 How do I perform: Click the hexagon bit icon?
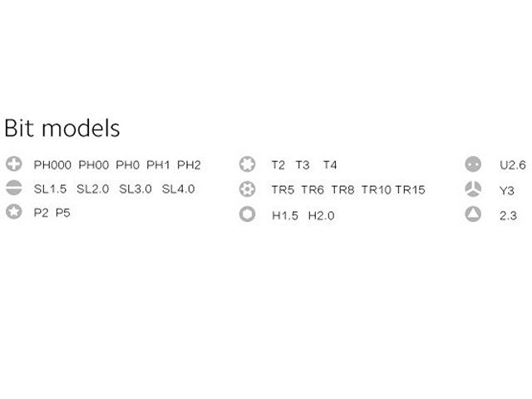click(x=247, y=214)
